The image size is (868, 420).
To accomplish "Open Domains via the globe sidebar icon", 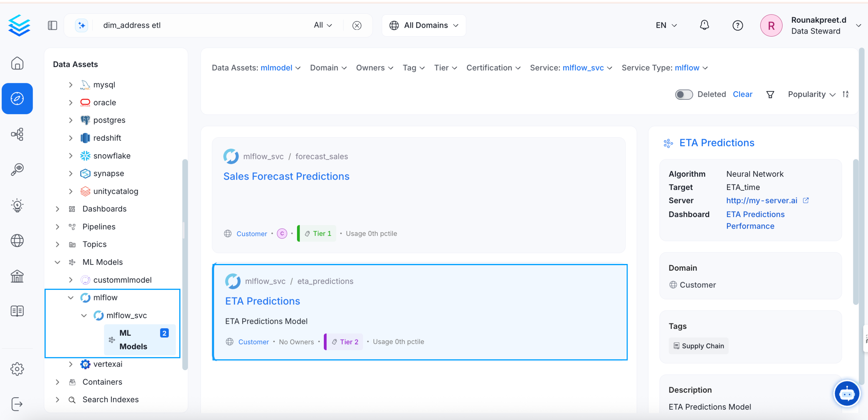I will [x=17, y=240].
